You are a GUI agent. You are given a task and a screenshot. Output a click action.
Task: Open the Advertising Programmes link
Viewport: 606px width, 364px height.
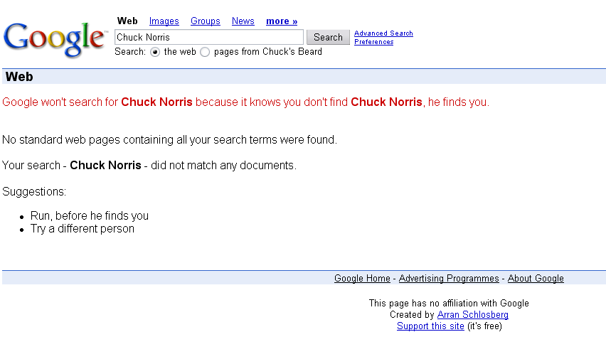point(449,278)
